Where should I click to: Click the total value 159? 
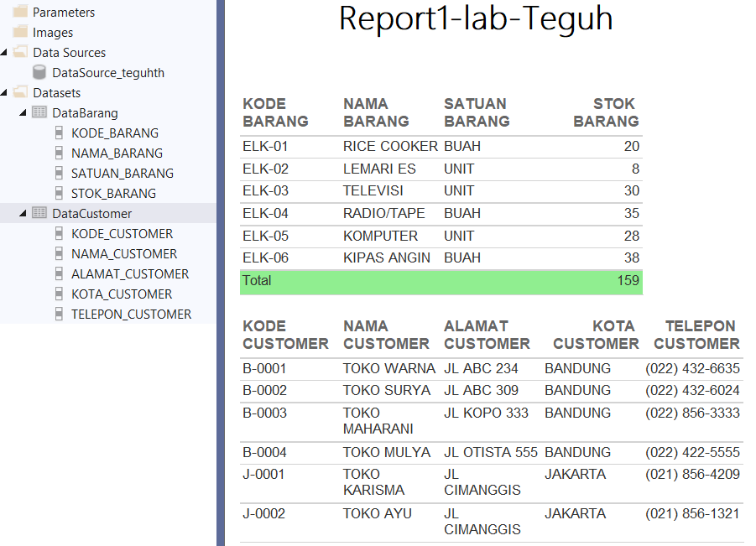point(628,280)
